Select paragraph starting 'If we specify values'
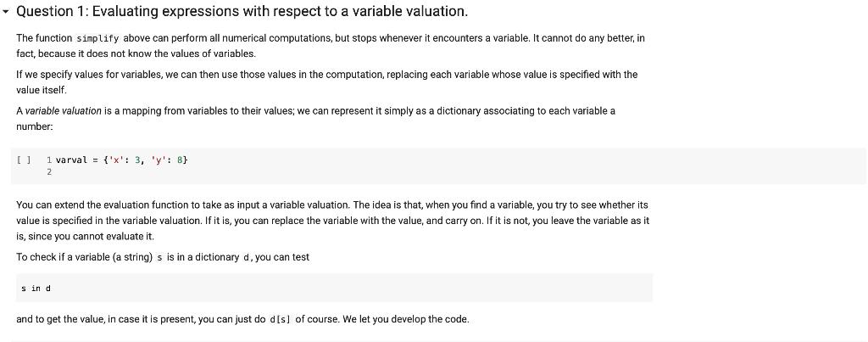 327,82
